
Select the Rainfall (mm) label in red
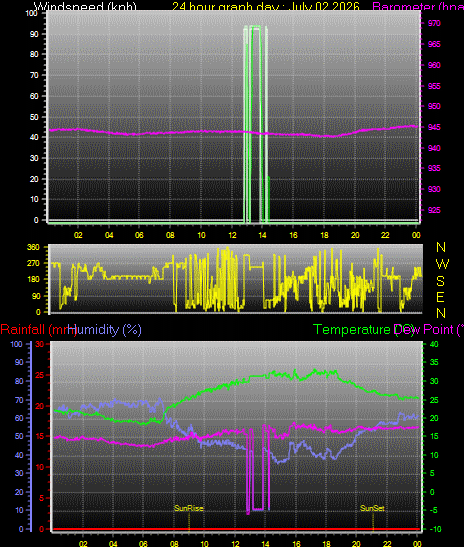pos(38,330)
